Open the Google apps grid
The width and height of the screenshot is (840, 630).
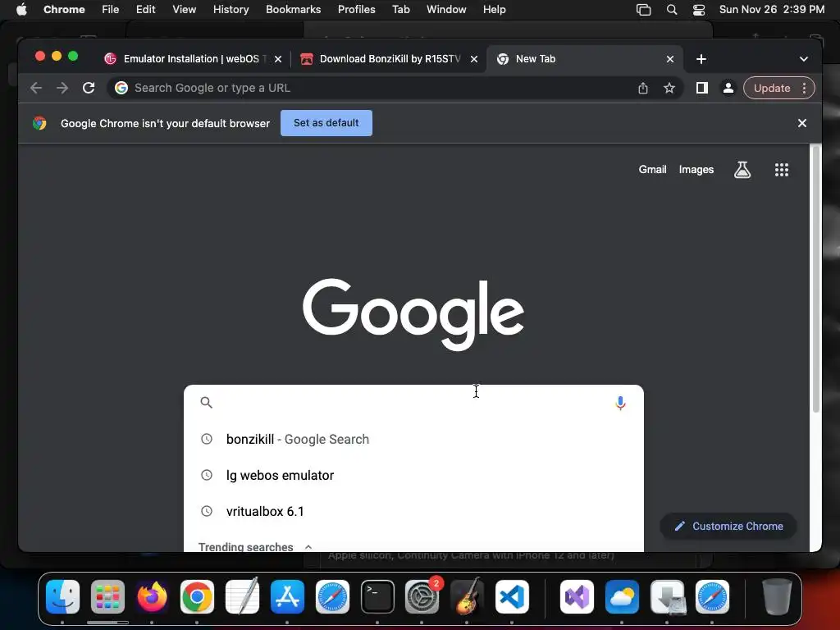(782, 170)
